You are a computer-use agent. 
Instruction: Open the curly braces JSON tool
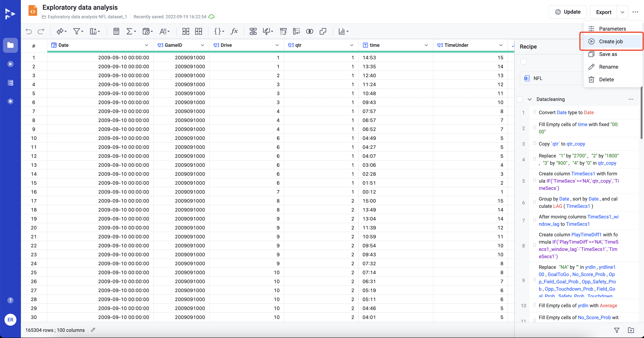pos(219,31)
